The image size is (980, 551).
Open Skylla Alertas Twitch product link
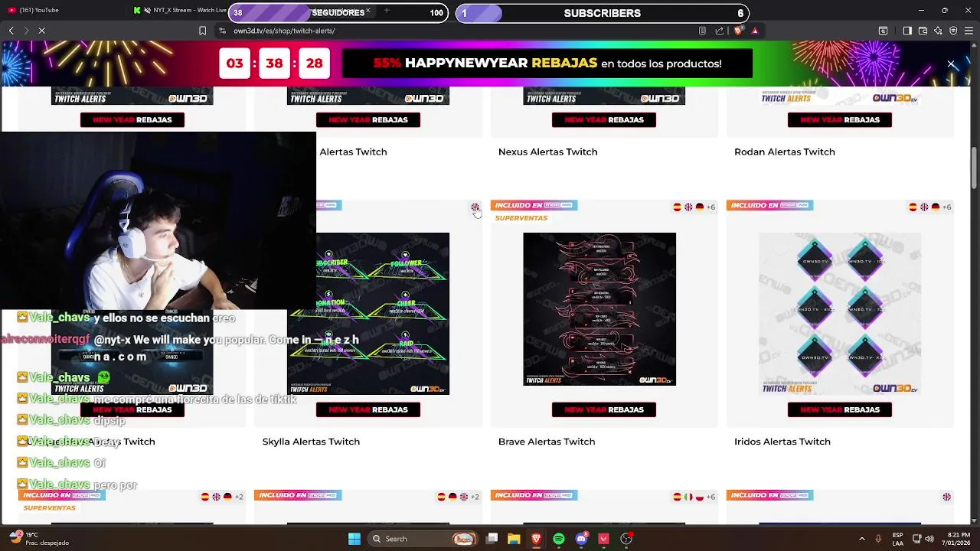[x=311, y=442]
